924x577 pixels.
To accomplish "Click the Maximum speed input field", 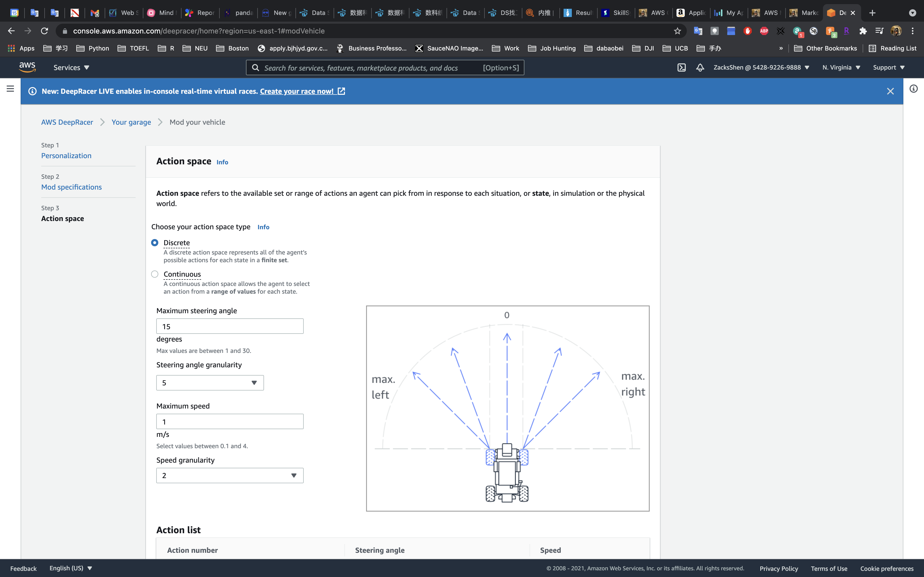I will coord(229,422).
